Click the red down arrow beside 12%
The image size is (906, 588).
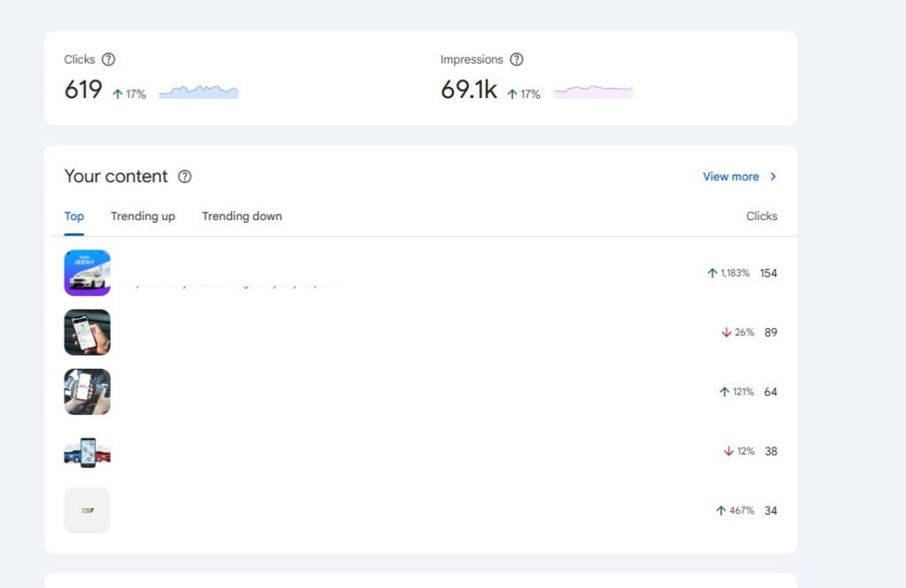(x=729, y=451)
